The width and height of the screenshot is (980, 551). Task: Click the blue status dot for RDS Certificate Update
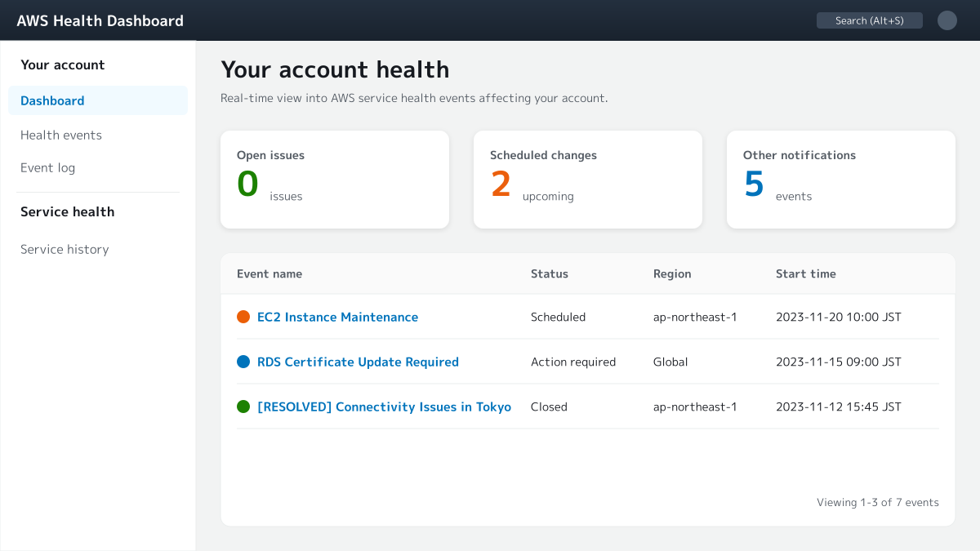[x=243, y=362]
